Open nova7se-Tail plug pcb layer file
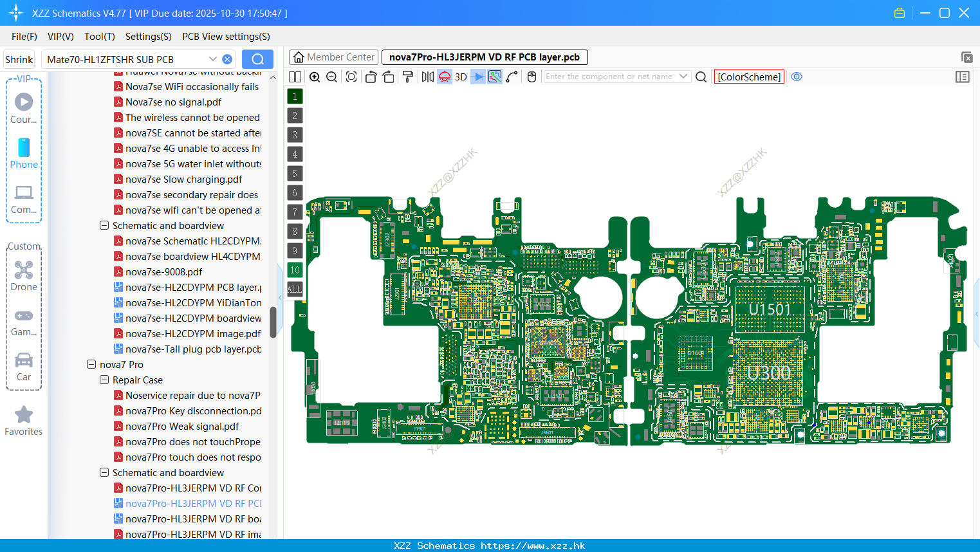The width and height of the screenshot is (980, 552). (x=194, y=349)
